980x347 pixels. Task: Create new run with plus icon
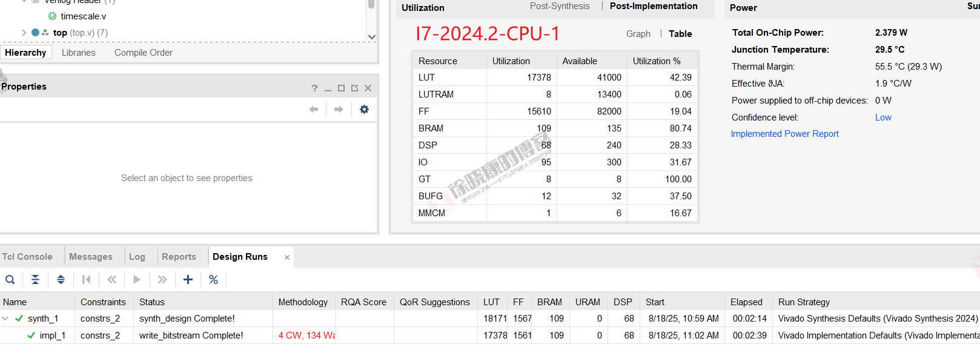pyautogui.click(x=188, y=280)
